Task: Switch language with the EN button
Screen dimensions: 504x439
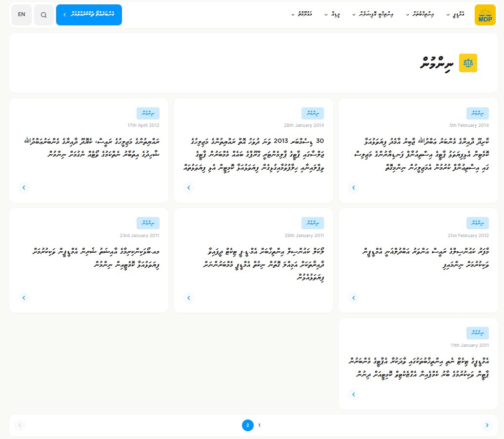Action: tap(21, 15)
